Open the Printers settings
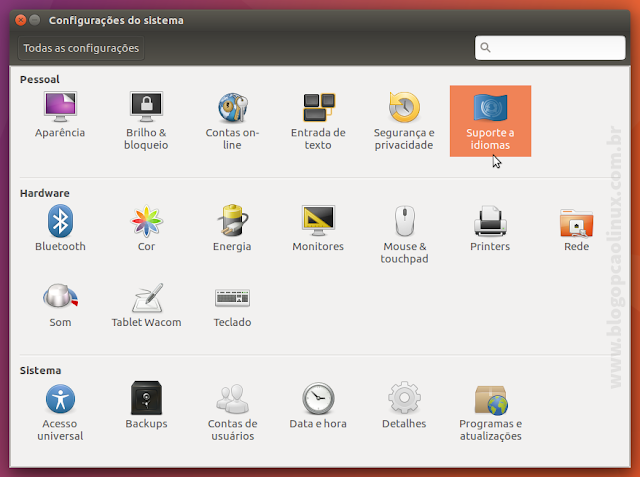This screenshot has width=640, height=477. [490, 229]
